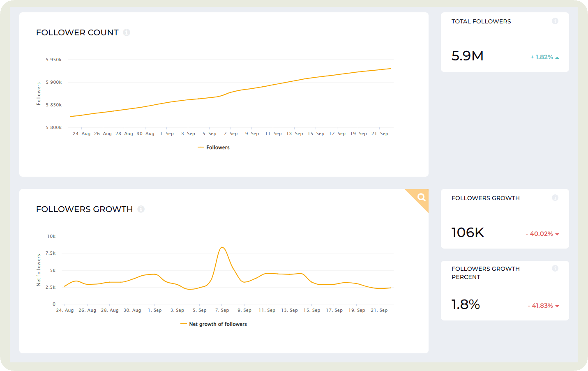Click info icon beside Followers Growth chart title
Screen dimensions: 588x371
point(141,209)
